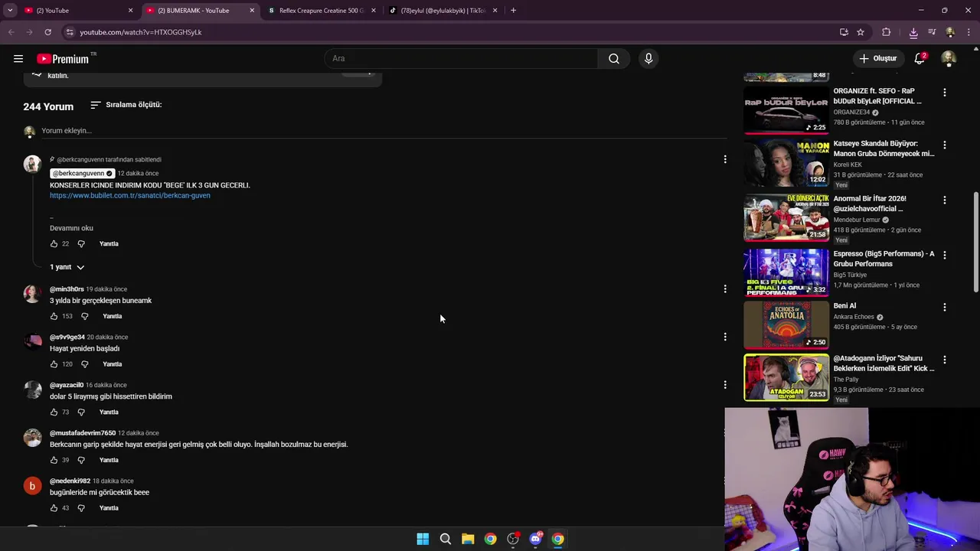Open the notifications bell
The image size is (980, 551).
click(920, 58)
